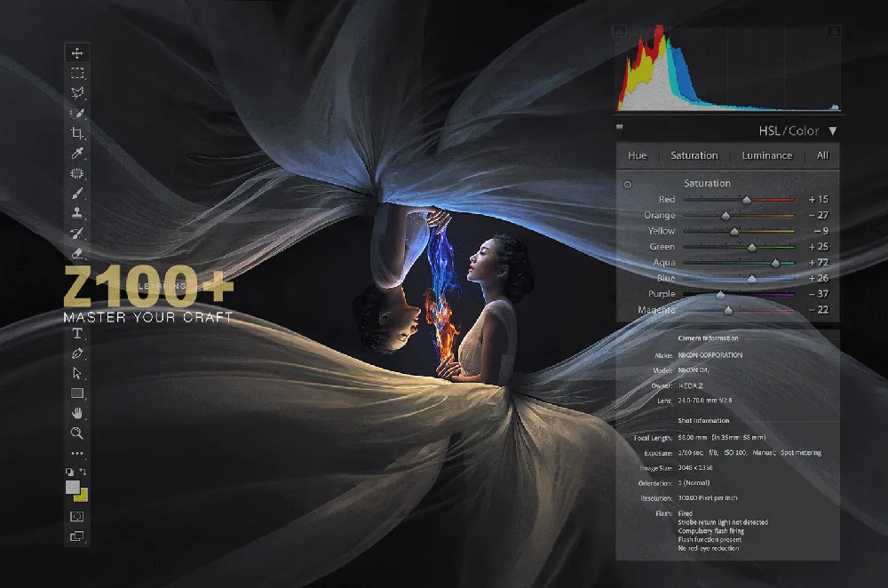Choose the Clone Stamp tool
Image resolution: width=888 pixels, height=588 pixels.
click(77, 213)
